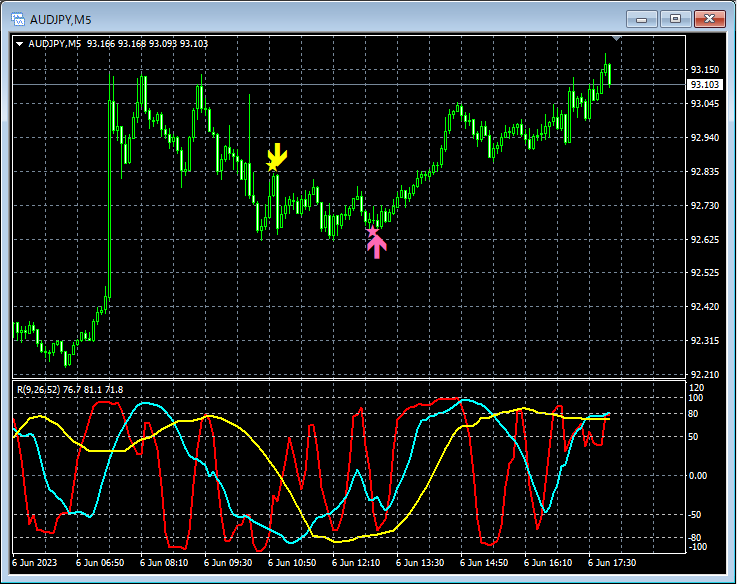The image size is (738, 584).
Task: Click the AUDJPY,M5 window title text
Action: [60, 20]
